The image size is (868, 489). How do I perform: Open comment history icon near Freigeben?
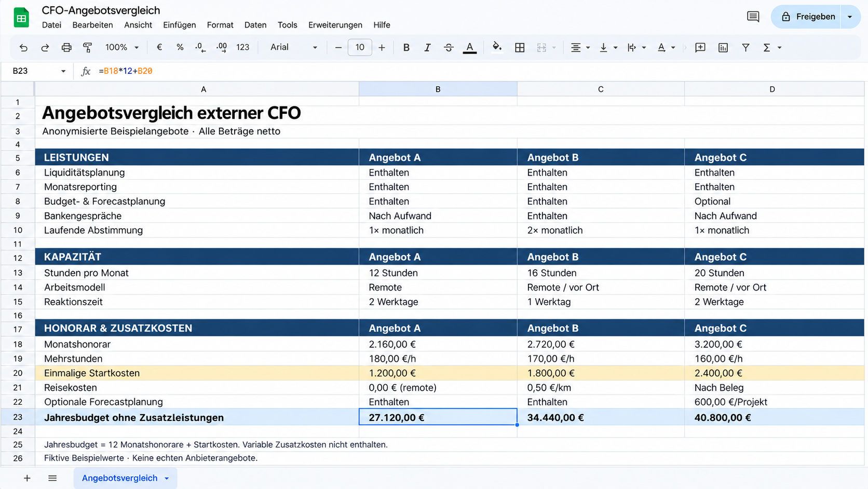[x=753, y=17]
